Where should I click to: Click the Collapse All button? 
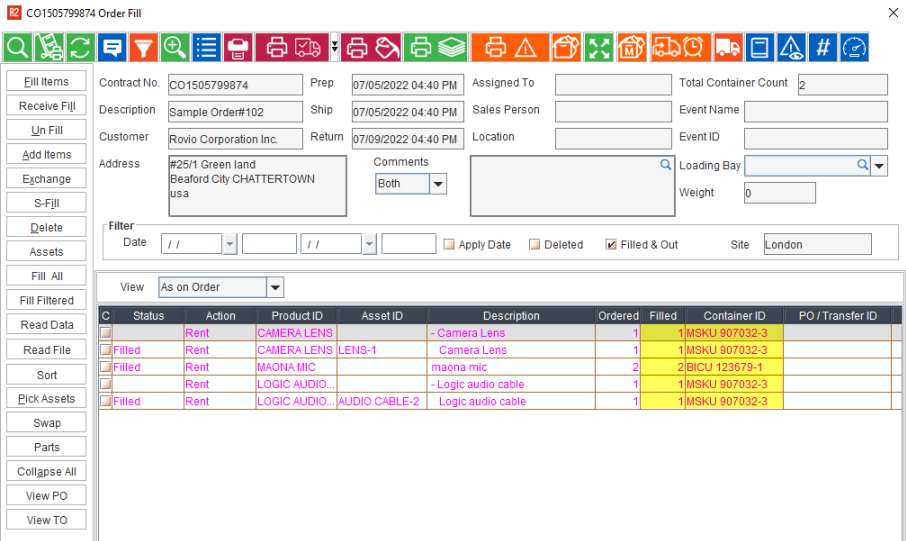(46, 472)
